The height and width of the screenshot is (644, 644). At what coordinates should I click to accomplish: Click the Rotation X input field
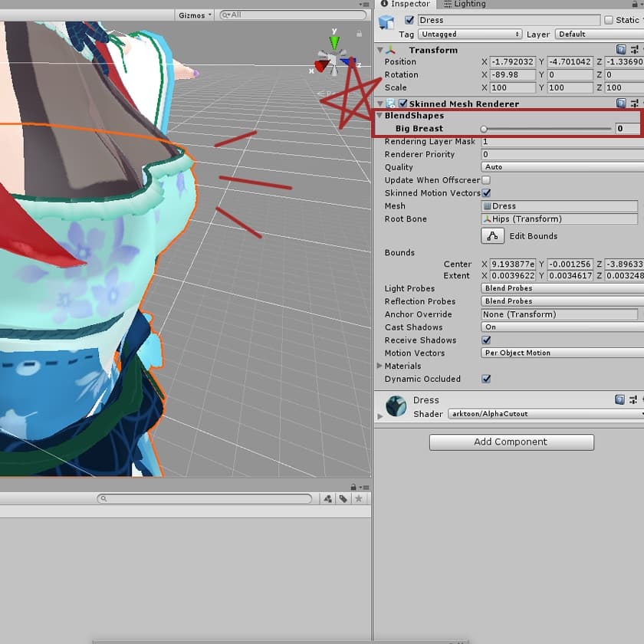click(511, 75)
